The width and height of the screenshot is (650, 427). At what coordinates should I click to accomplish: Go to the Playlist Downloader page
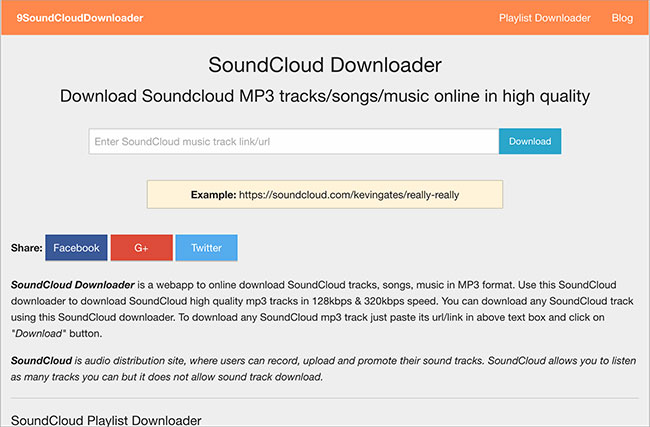544,18
